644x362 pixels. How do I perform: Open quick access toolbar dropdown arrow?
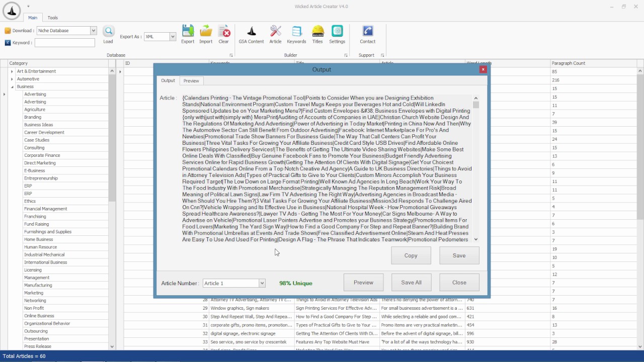28,7
